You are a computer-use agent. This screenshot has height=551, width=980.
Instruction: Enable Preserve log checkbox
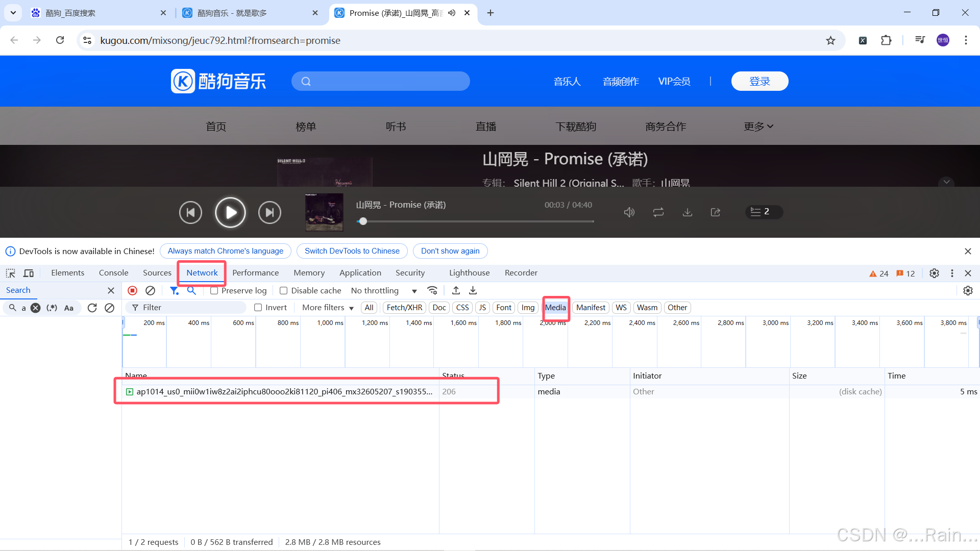[x=214, y=291]
